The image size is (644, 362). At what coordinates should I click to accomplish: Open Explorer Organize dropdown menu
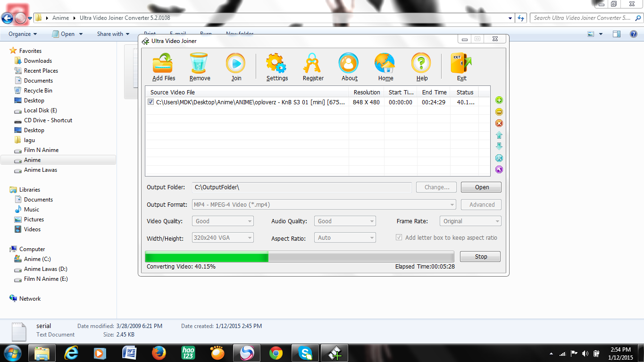[23, 34]
